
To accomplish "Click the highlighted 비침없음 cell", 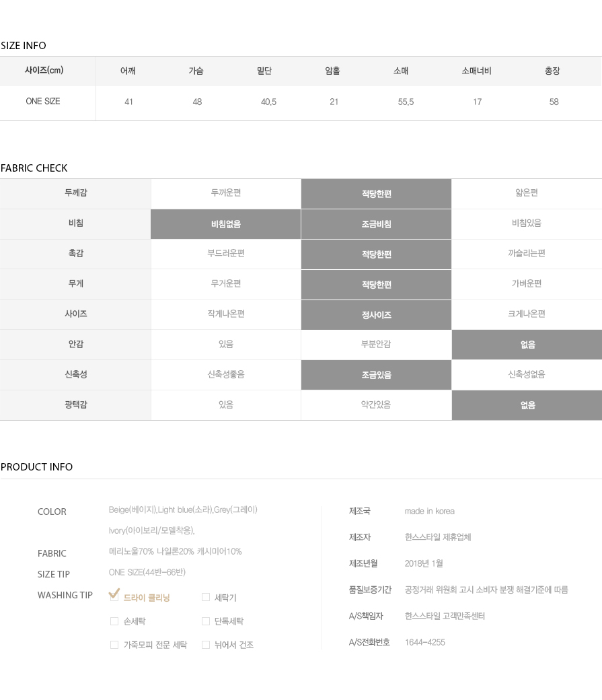I will point(226,224).
